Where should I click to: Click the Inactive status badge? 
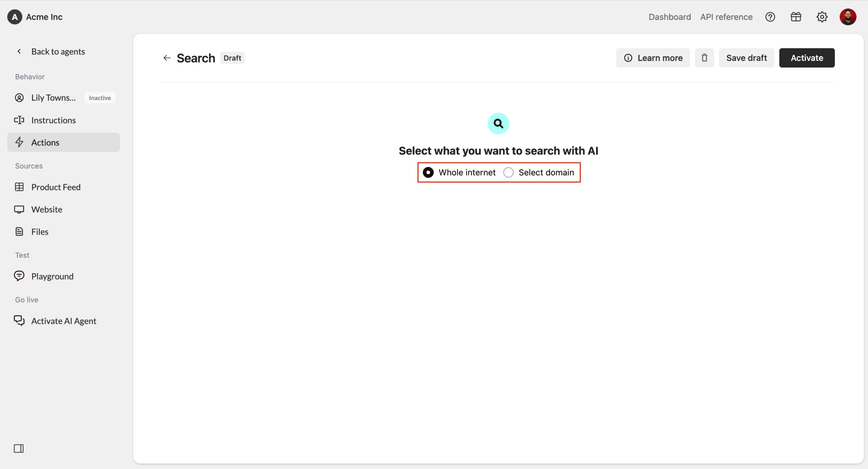tap(100, 98)
